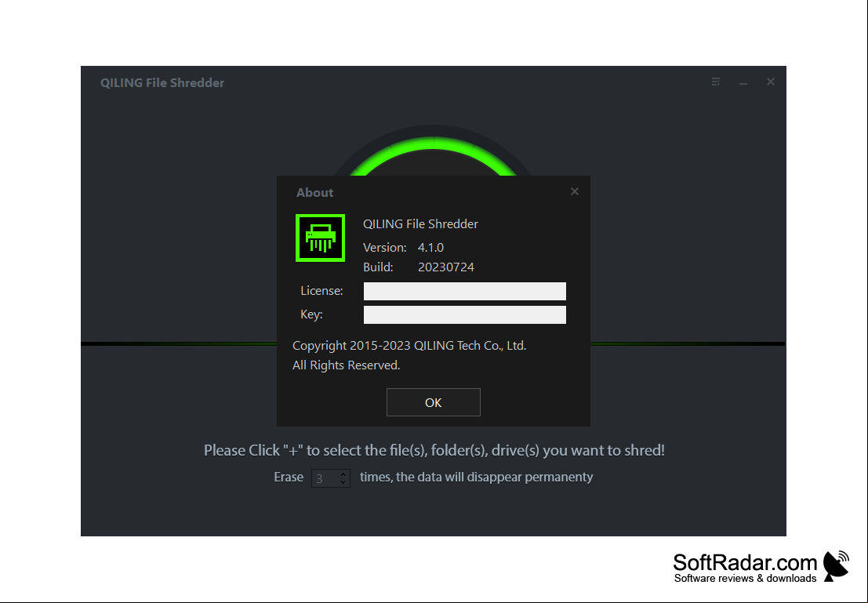Click the "data will disappear permanenty" text
This screenshot has height=603, width=868.
coord(476,477)
